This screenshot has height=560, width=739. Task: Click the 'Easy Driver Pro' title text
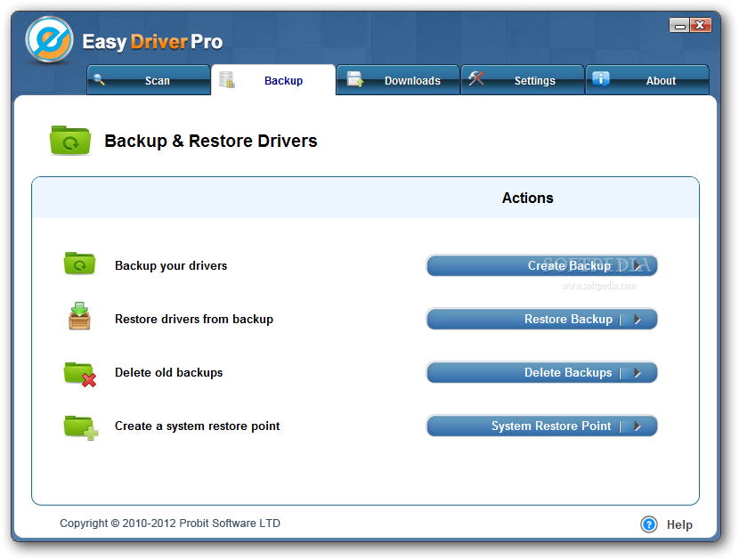pyautogui.click(x=152, y=42)
